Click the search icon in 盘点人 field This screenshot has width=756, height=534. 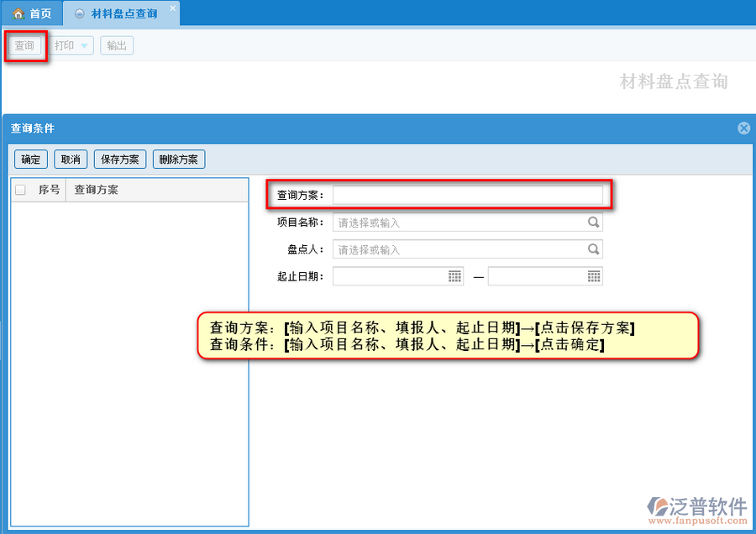point(593,249)
